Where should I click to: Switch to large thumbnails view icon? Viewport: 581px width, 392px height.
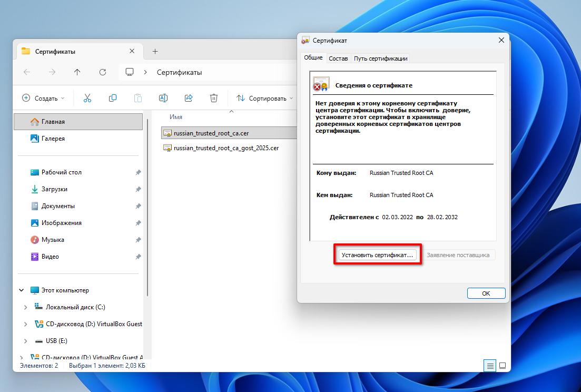click(x=503, y=366)
